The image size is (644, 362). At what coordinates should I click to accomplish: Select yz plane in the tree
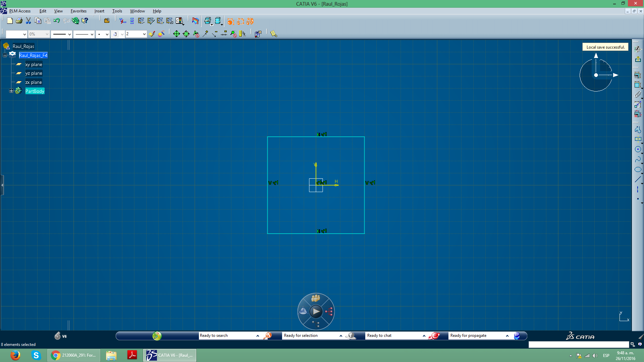pyautogui.click(x=34, y=73)
